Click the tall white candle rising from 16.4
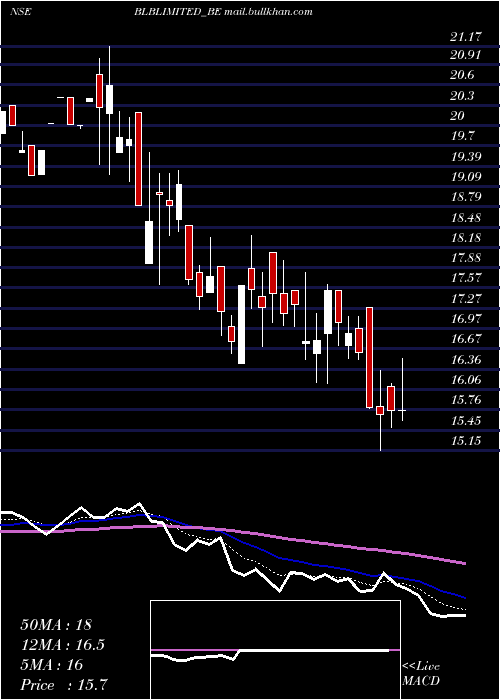This screenshot has width=500, height=700. [x=241, y=324]
